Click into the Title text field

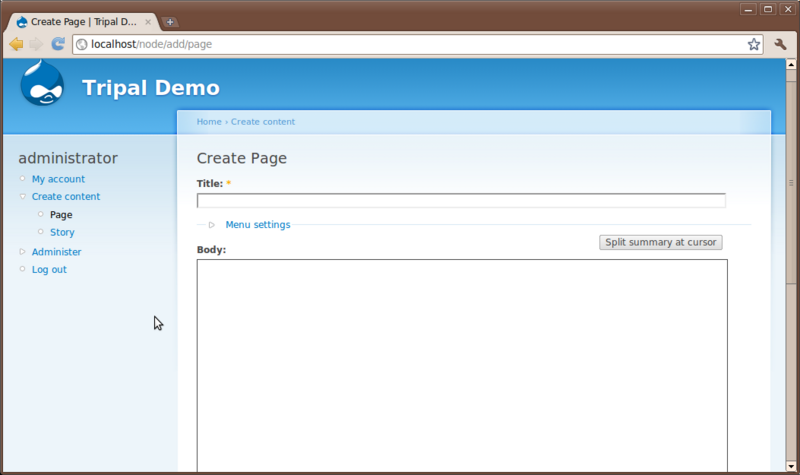[461, 201]
